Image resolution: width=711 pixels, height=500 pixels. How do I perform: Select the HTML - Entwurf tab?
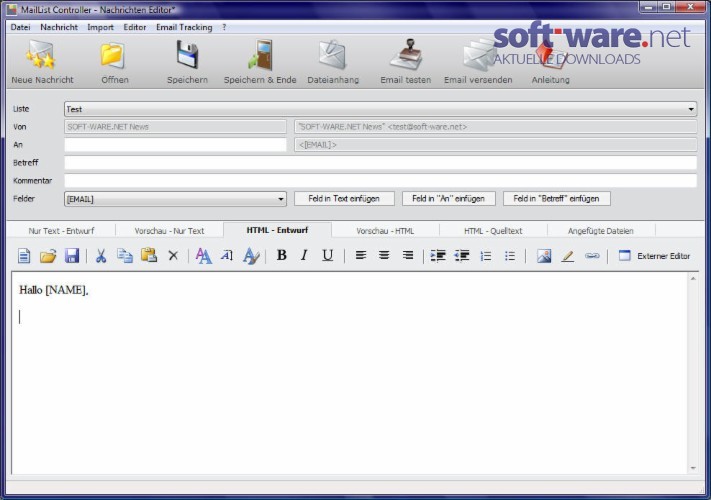(277, 230)
